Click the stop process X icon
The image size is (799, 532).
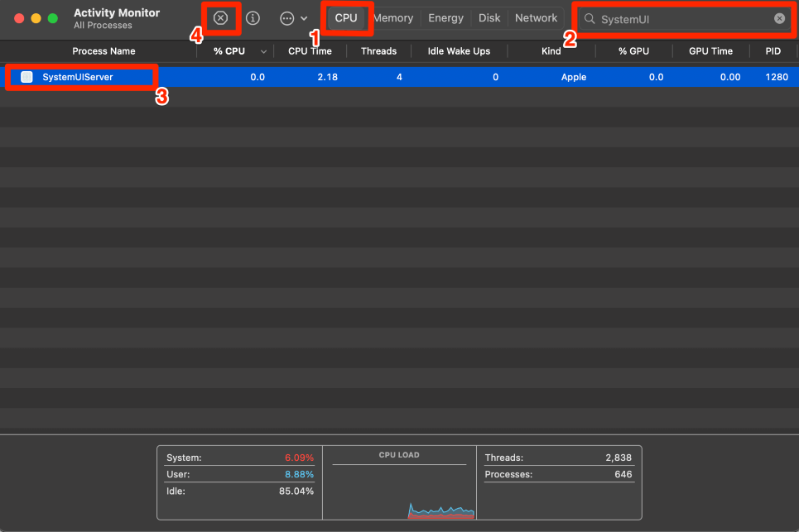(220, 18)
